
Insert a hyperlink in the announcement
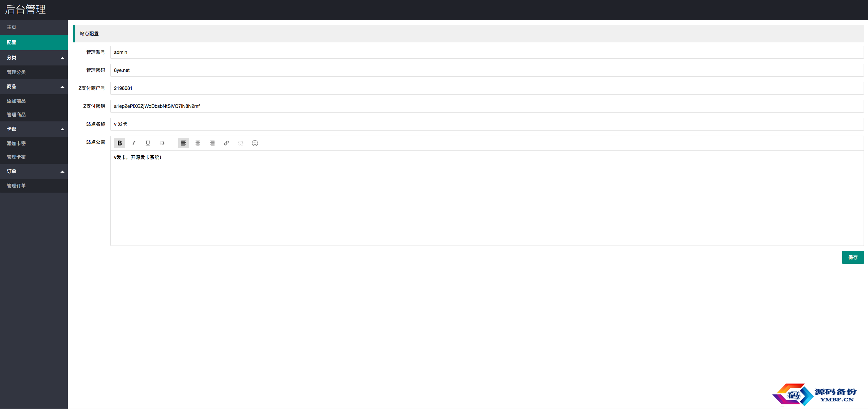tap(226, 143)
